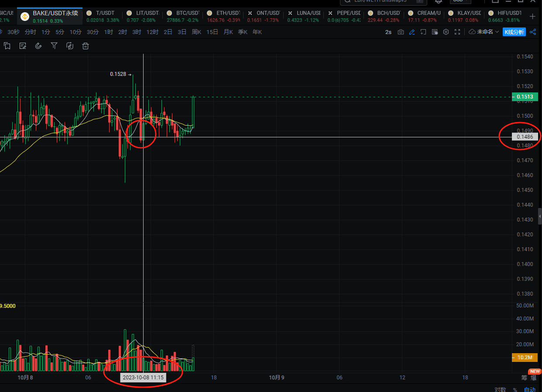Select the 12时 timeframe
The width and height of the screenshot is (542, 392).
(x=152, y=32)
